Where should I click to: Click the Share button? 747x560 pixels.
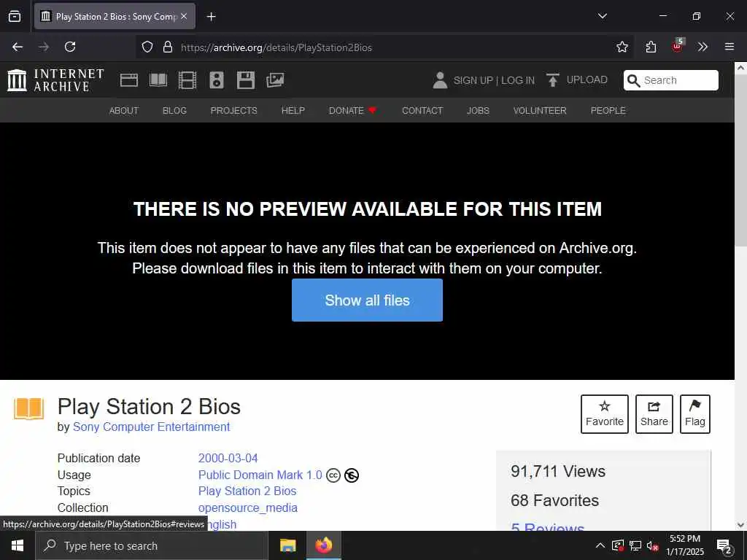tap(654, 414)
